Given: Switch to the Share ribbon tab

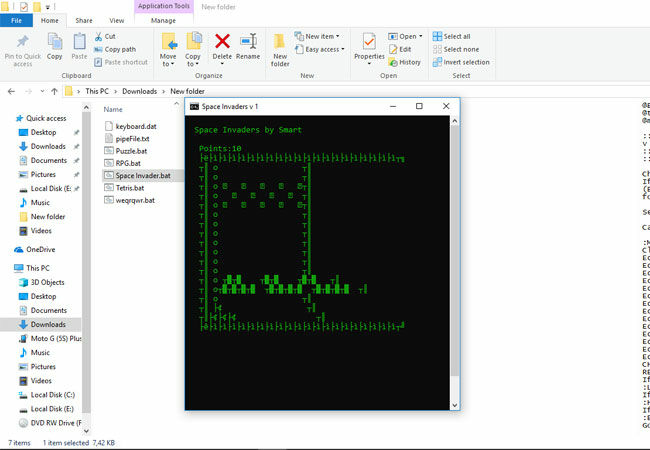Looking at the screenshot, I should tap(84, 20).
